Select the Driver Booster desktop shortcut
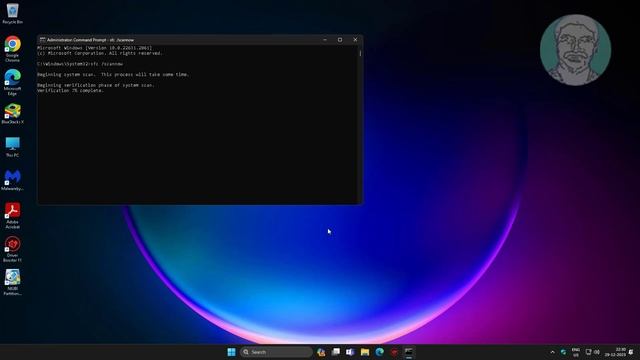640x360 pixels. tap(12, 249)
